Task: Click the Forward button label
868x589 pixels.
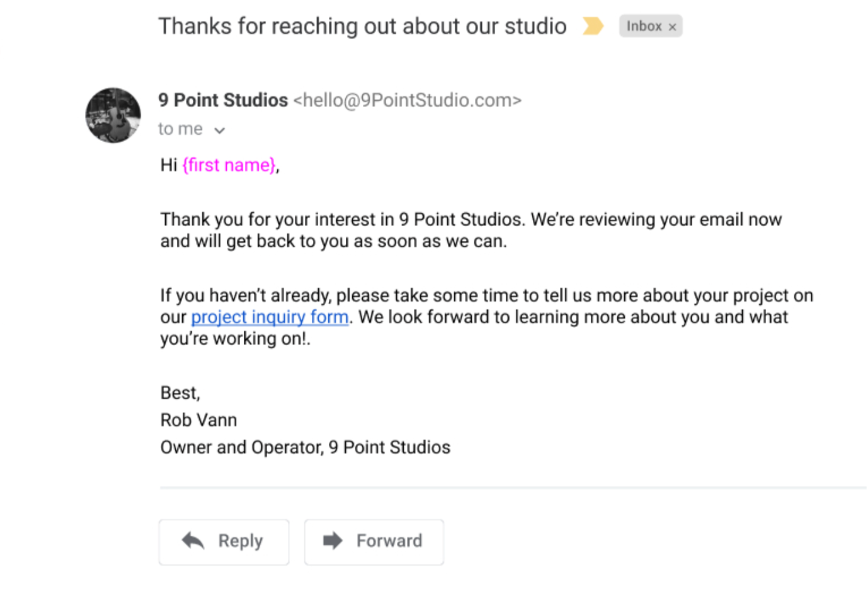Action: (x=389, y=541)
